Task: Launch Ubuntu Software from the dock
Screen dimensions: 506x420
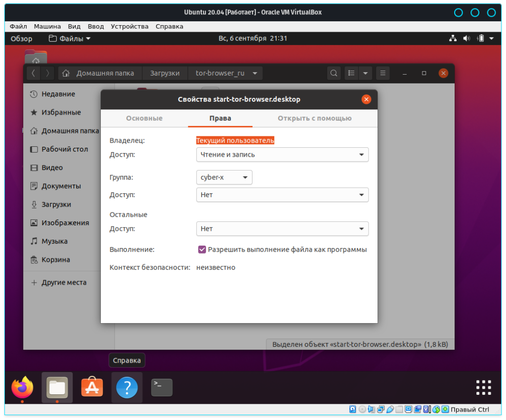Action: click(x=92, y=387)
